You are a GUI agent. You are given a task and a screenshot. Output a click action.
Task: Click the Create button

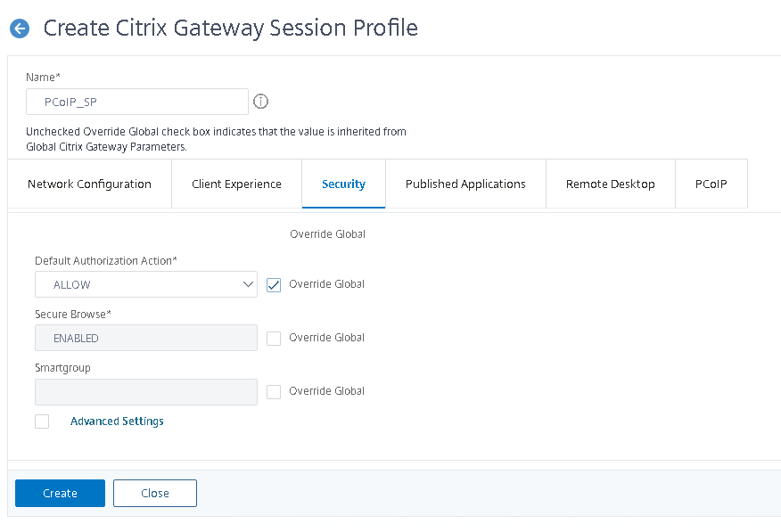[x=61, y=493]
